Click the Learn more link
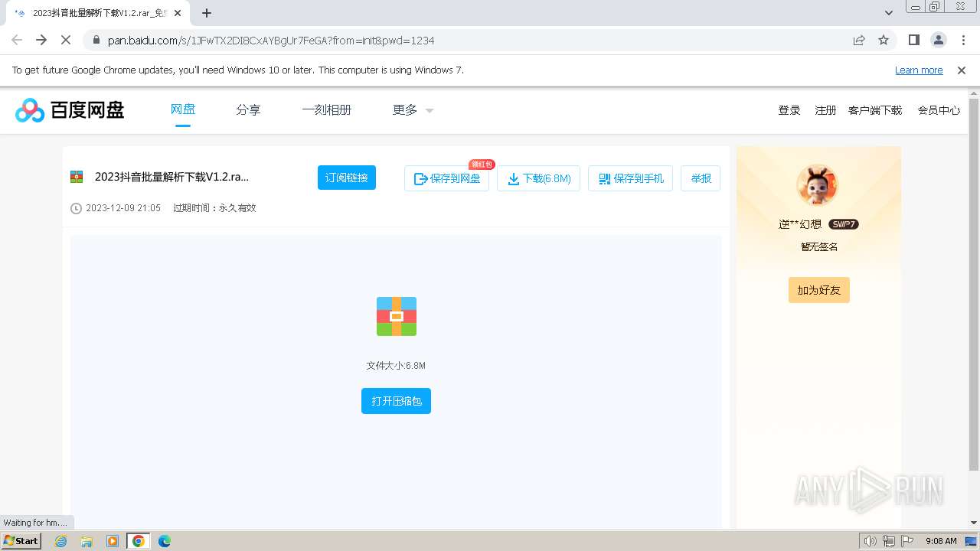Viewport: 980px width, 551px height. pyautogui.click(x=919, y=70)
